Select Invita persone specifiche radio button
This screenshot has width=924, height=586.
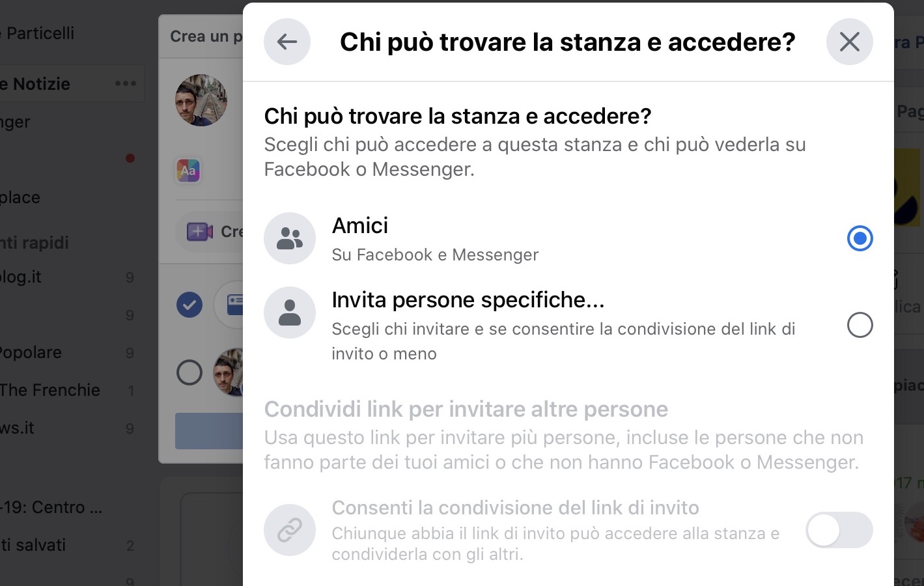[860, 325]
